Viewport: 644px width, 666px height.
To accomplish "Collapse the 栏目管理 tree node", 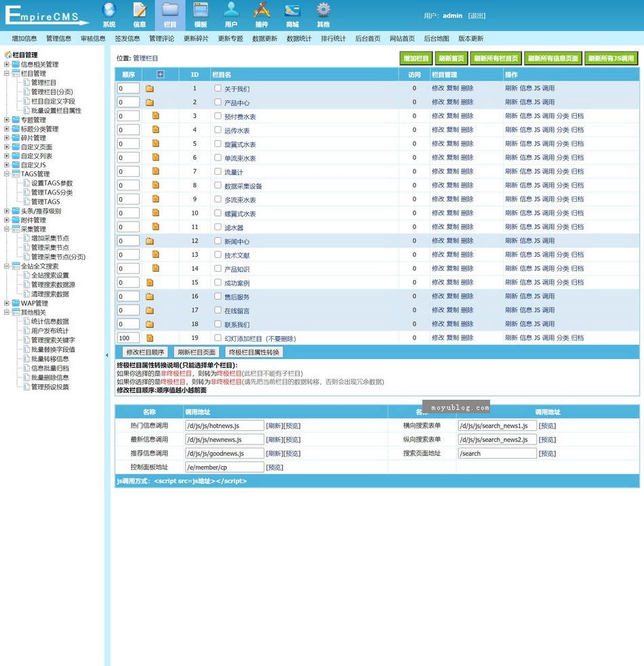I will point(6,73).
